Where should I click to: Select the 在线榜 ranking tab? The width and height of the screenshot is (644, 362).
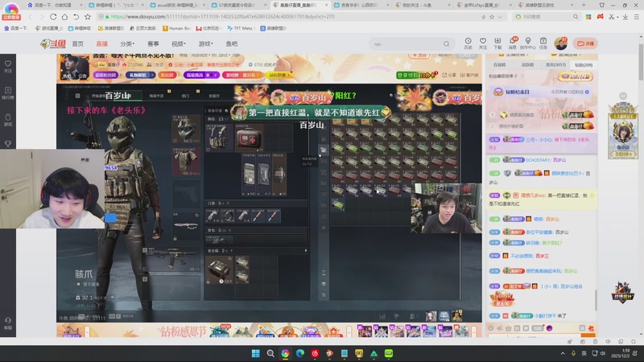499,65
